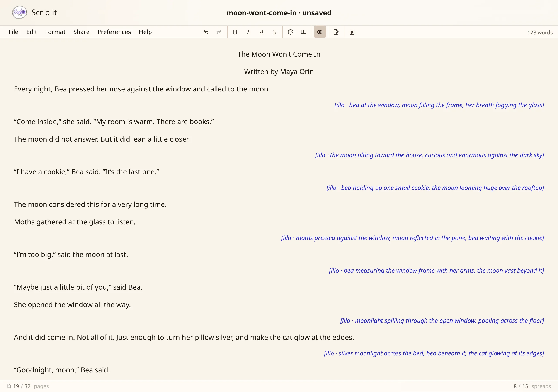Click the 123 words counter
The height and width of the screenshot is (392, 558).
tap(540, 32)
